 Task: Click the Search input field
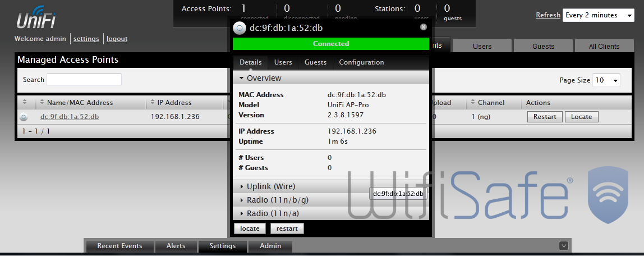84,80
